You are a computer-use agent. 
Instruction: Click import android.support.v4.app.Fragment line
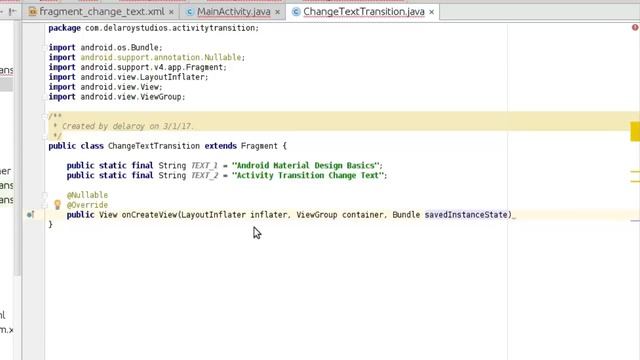pos(138,67)
